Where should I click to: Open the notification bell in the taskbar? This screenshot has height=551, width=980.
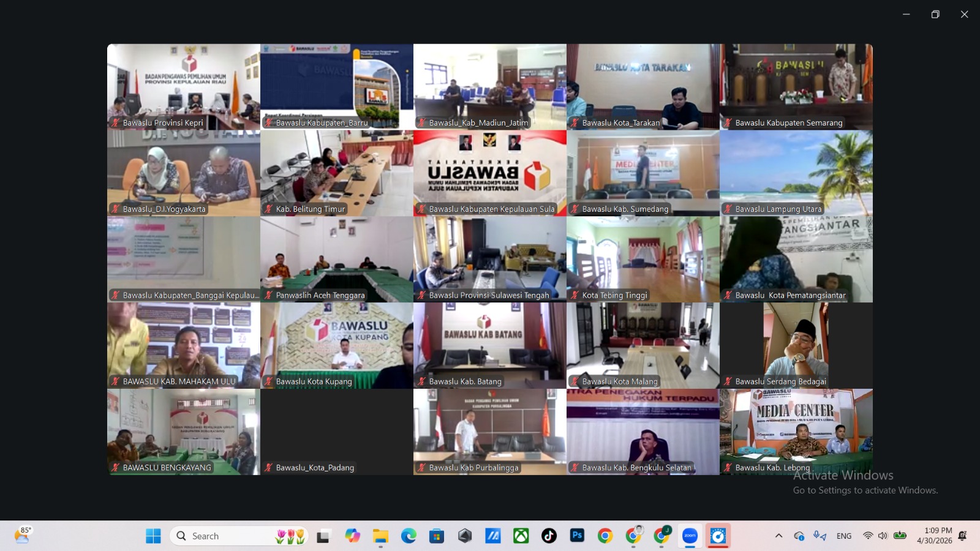962,536
